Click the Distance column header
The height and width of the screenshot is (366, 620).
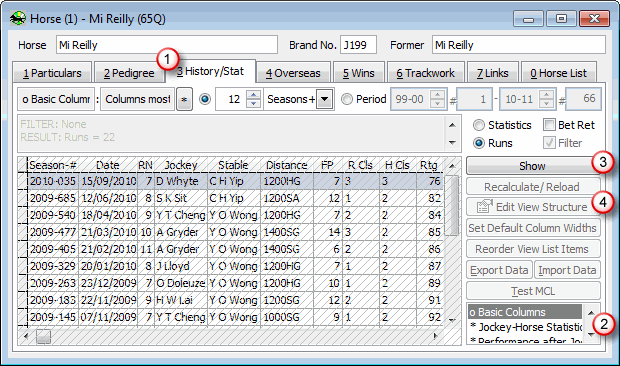point(287,165)
